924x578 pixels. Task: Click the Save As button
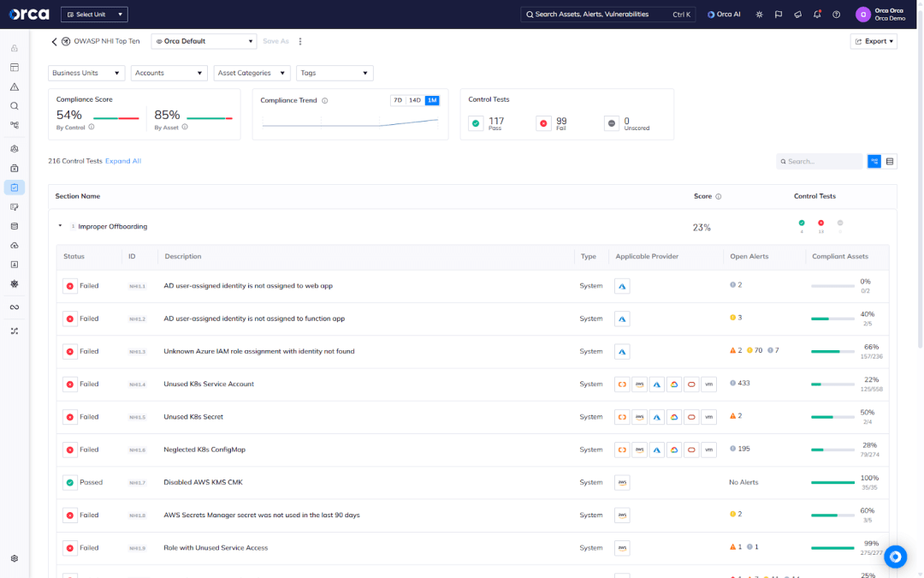click(x=275, y=41)
